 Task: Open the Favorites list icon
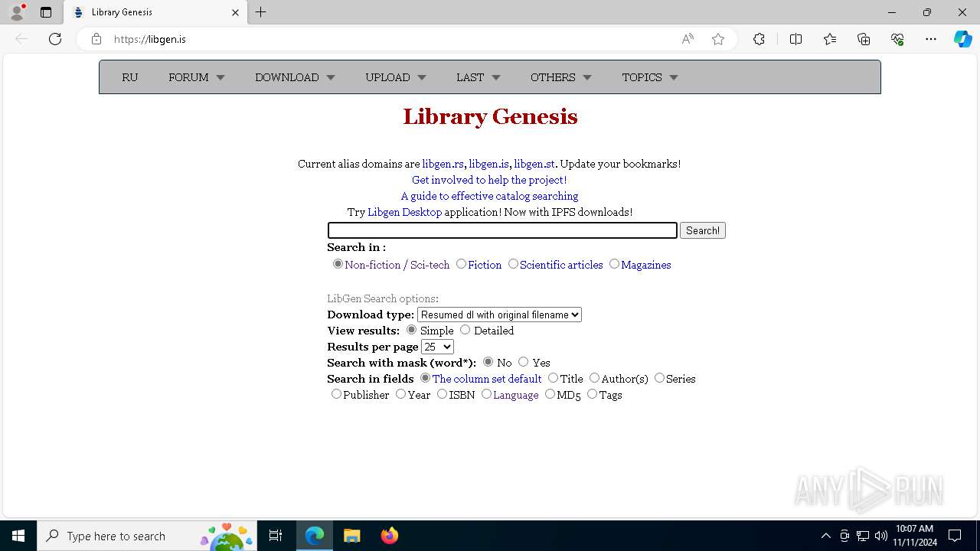tap(830, 39)
